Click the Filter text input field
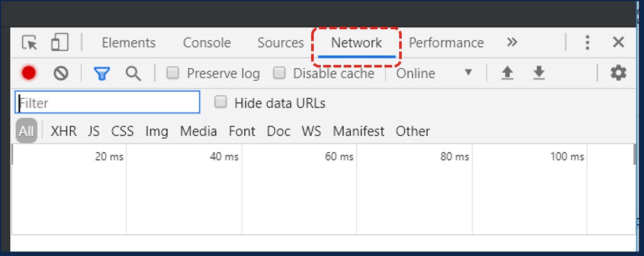644x256 pixels. point(107,103)
